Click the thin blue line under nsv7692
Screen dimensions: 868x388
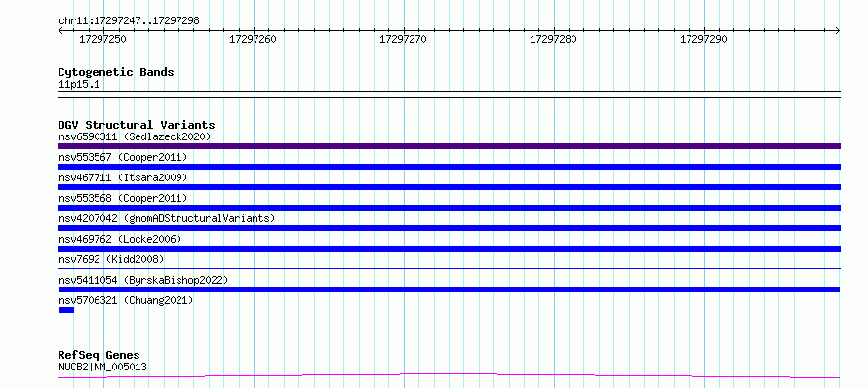(x=449, y=268)
